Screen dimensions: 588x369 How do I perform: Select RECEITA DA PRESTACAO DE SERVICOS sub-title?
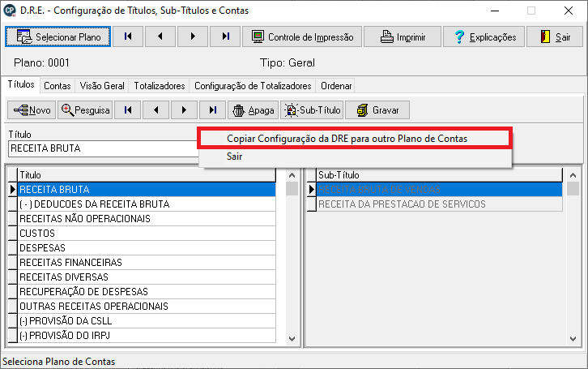point(440,204)
